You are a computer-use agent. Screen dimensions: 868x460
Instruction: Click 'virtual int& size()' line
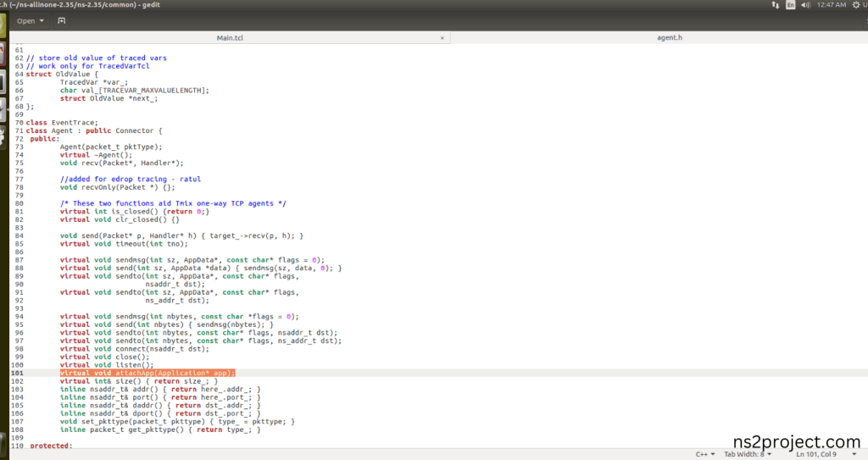click(x=139, y=381)
